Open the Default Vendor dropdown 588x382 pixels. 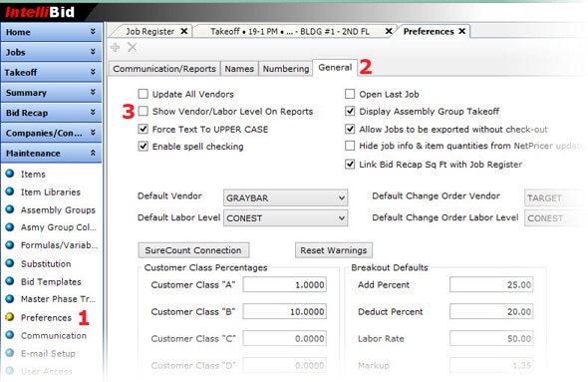click(x=285, y=197)
